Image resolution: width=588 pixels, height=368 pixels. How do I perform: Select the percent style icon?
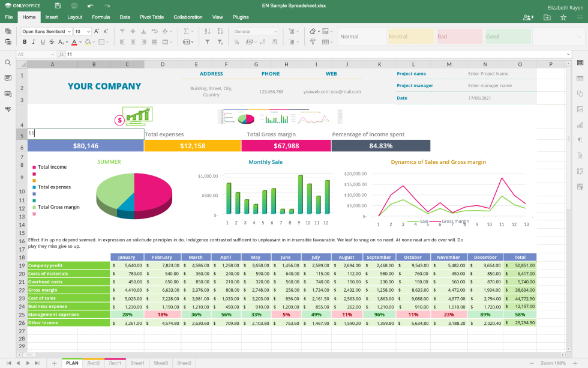[x=237, y=41]
